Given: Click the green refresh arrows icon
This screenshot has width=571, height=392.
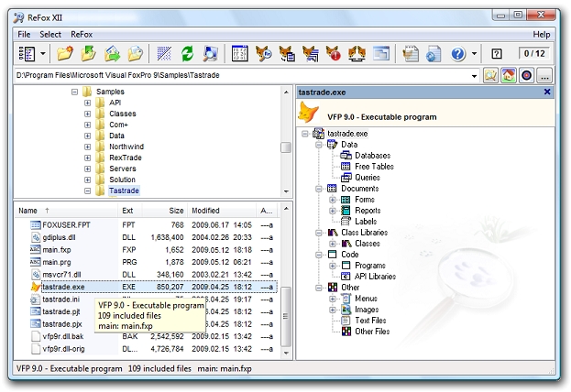Looking at the screenshot, I should [187, 53].
